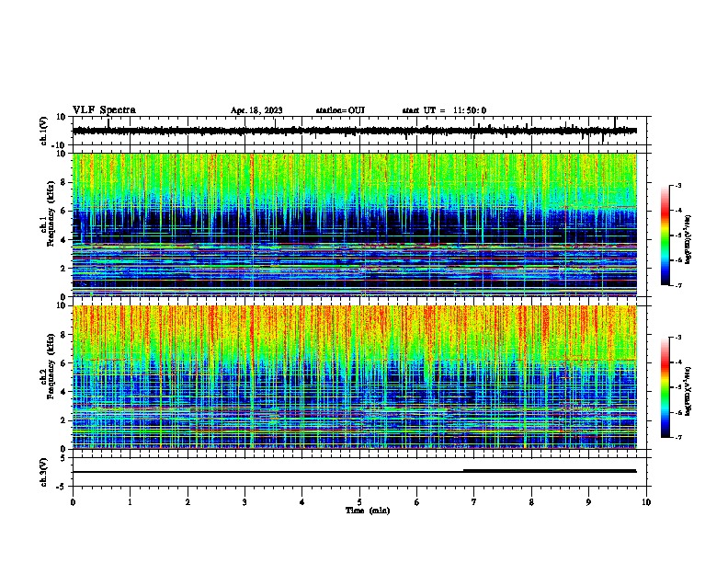Click the ch.1 color bar log(PSD) label

click(688, 240)
